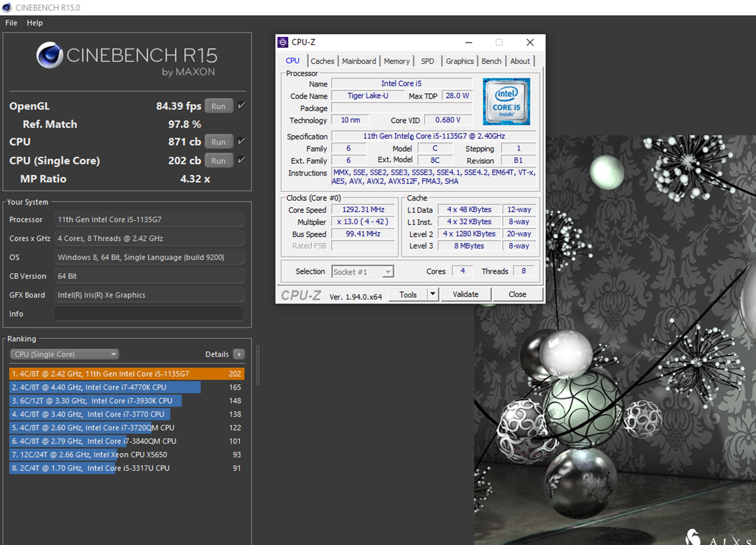Select ranking row 3 Core i7-3930K
This screenshot has height=545, width=756.
tap(127, 400)
